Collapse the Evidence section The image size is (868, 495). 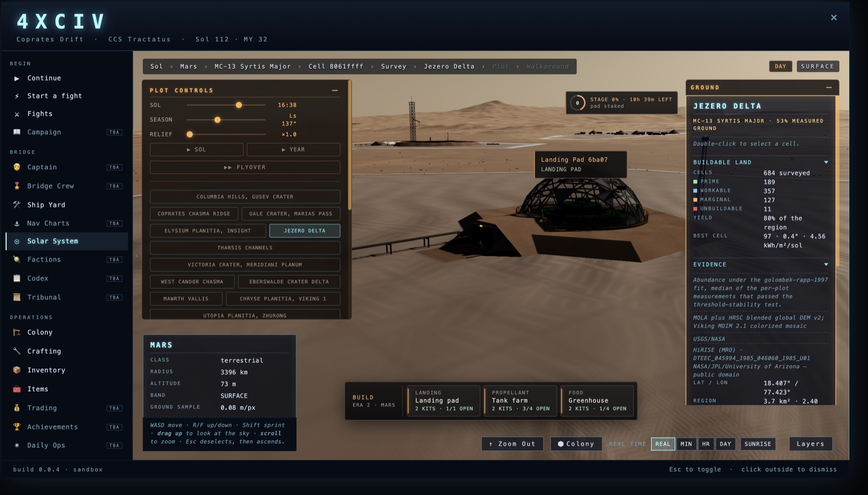point(826,265)
